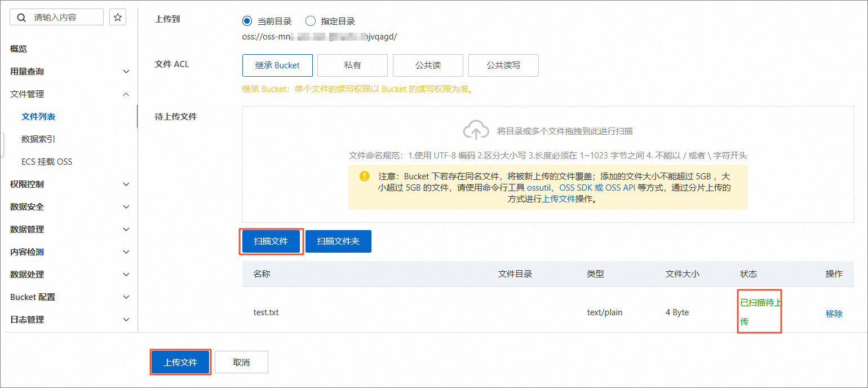This screenshot has width=868, height=388.
Task: Remove test.txt via 移除 link
Action: [x=834, y=314]
